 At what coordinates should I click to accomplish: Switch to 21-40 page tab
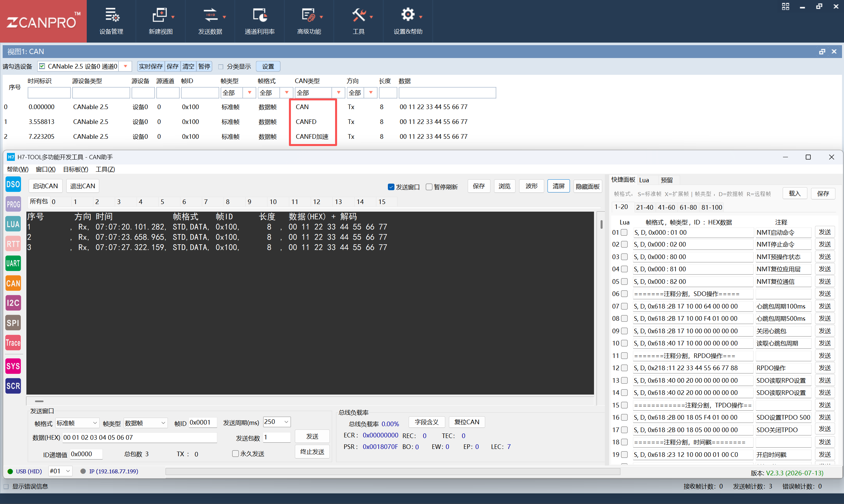(644, 207)
